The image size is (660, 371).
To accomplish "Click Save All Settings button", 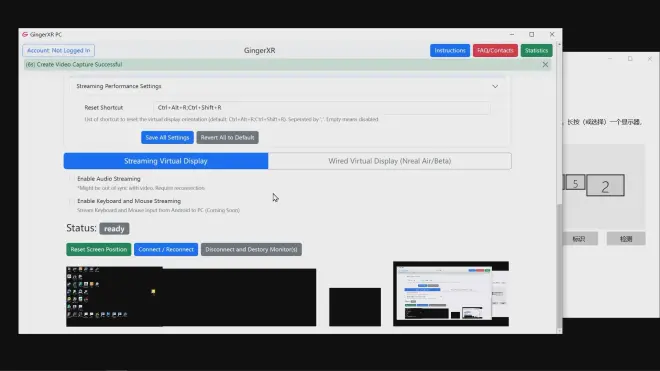I will click(167, 137).
